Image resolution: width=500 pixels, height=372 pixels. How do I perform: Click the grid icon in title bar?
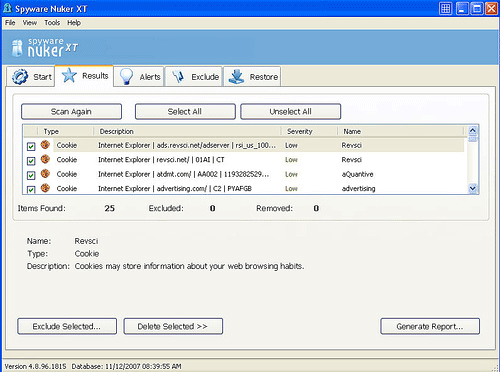[445, 9]
